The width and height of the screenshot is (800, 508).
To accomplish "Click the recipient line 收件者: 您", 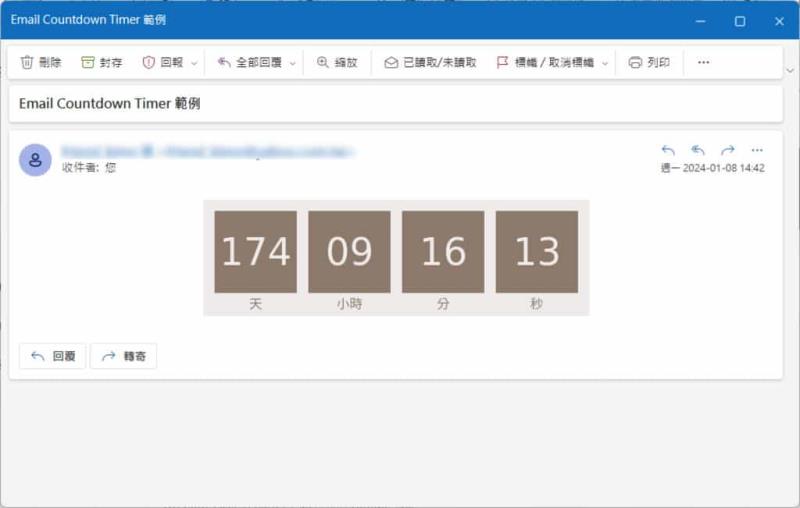I will click(89, 167).
